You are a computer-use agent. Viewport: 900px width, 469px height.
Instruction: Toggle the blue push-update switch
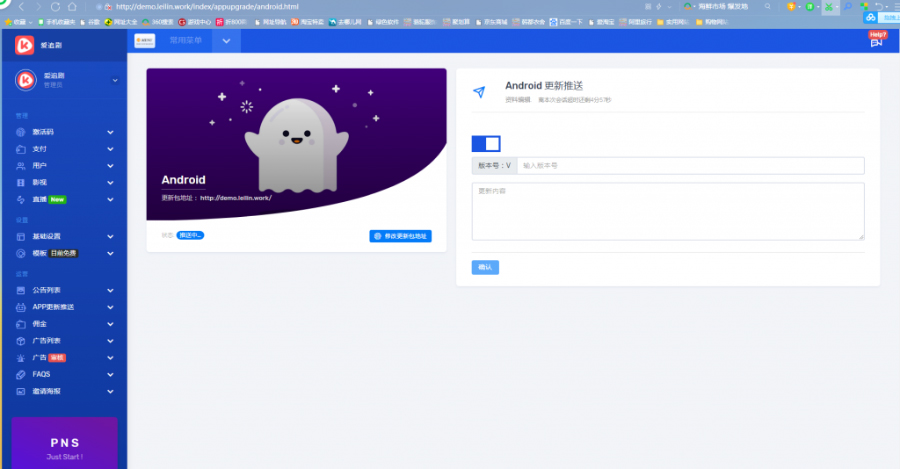click(x=486, y=144)
